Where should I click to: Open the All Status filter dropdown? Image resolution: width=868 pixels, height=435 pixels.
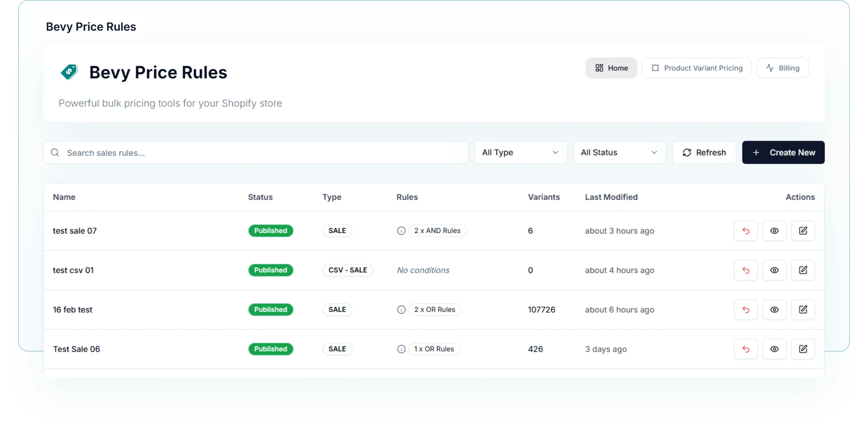pyautogui.click(x=620, y=152)
